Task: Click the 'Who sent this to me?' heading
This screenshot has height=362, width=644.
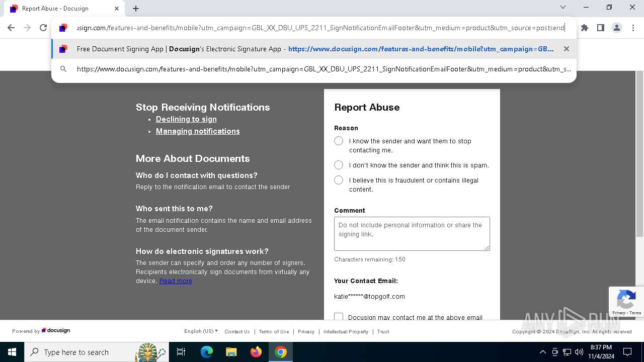Action: point(174,209)
